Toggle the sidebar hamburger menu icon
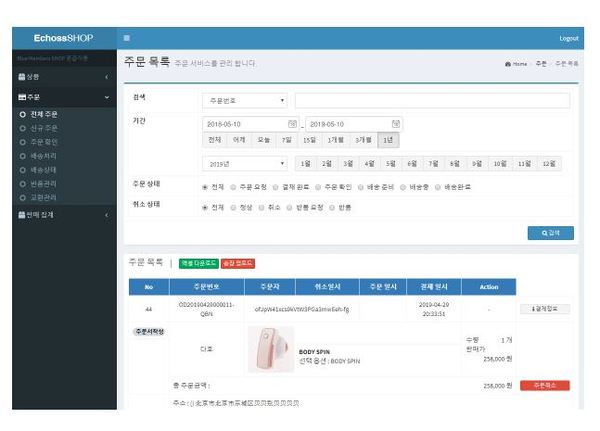The height and width of the screenshot is (431, 600). [127, 38]
